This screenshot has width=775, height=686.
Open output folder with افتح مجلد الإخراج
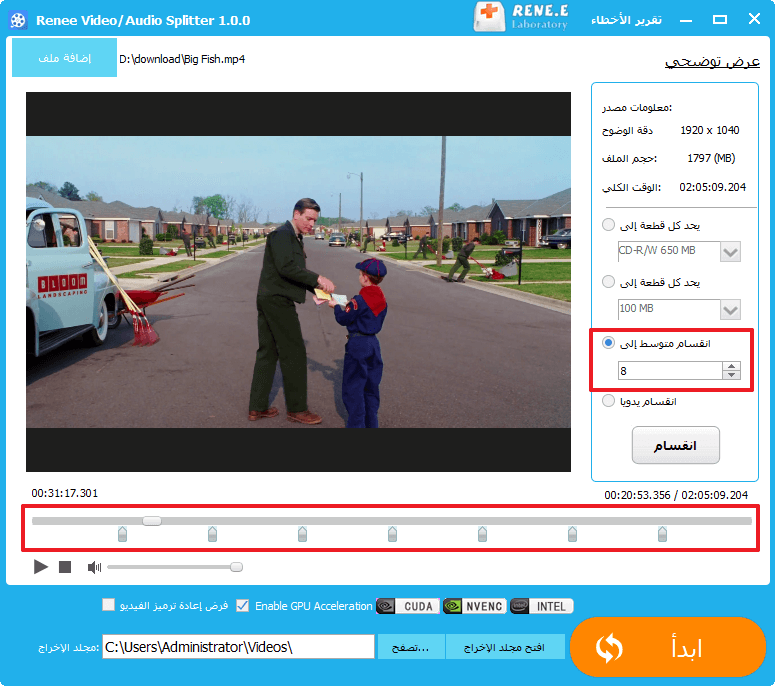[505, 647]
